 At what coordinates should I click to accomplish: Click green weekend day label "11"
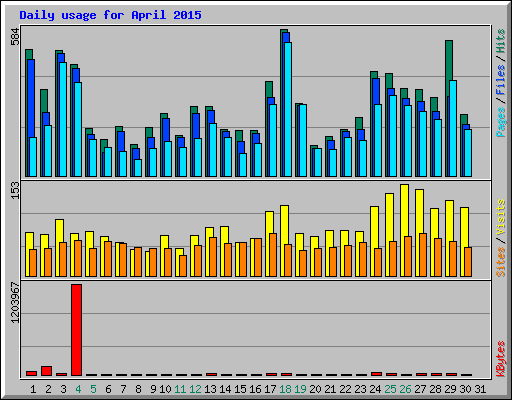(180, 389)
